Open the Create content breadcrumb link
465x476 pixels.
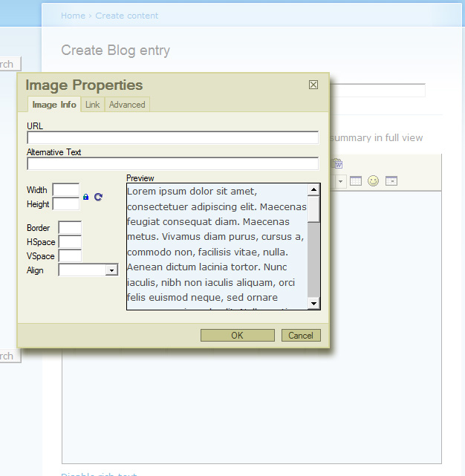[x=127, y=16]
